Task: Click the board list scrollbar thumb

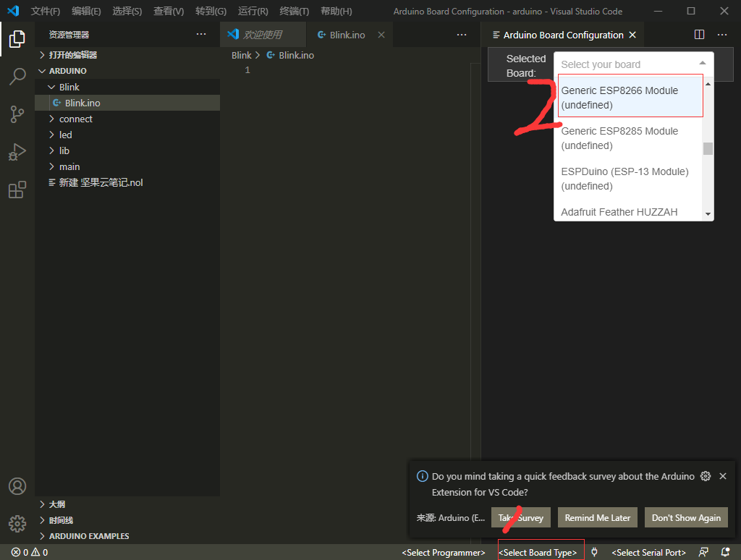Action: pos(708,149)
